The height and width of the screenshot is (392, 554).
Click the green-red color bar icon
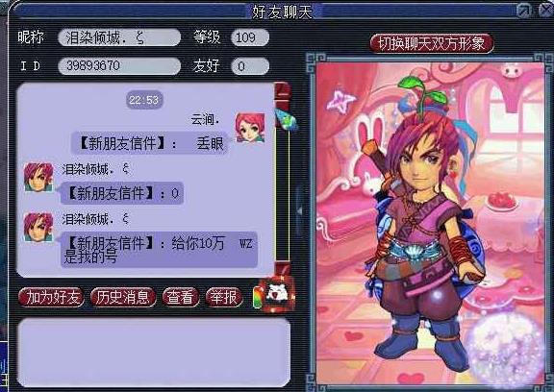pyautogui.click(x=258, y=297)
